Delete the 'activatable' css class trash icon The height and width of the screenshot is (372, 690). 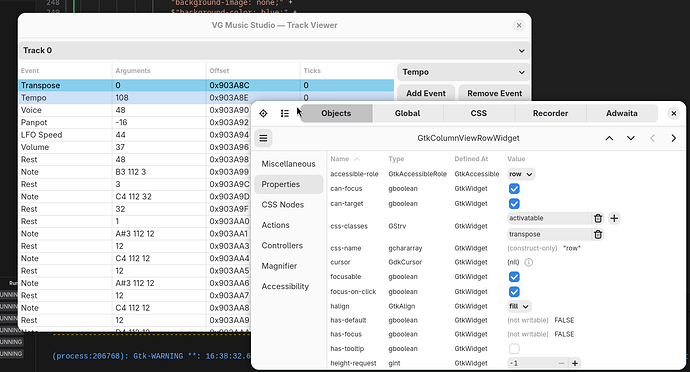tap(598, 218)
